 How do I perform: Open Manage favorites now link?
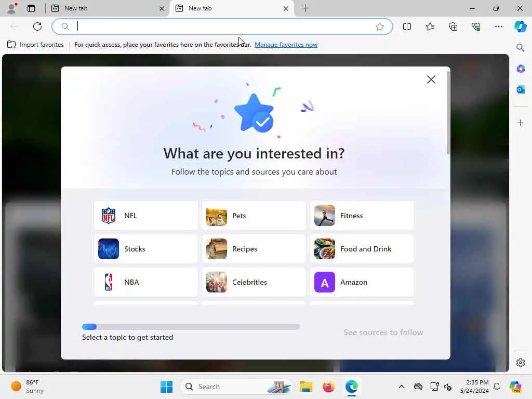[x=286, y=45]
